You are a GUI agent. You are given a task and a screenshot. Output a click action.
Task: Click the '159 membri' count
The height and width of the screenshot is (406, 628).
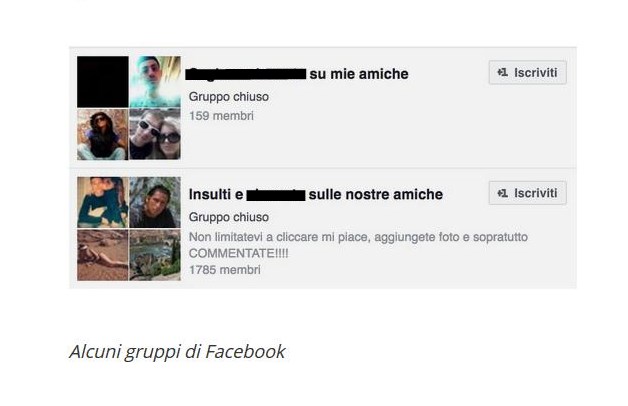click(x=221, y=116)
